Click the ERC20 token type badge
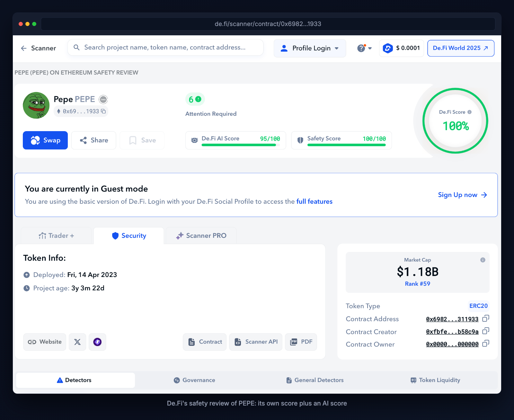This screenshot has height=420, width=514. [478, 306]
